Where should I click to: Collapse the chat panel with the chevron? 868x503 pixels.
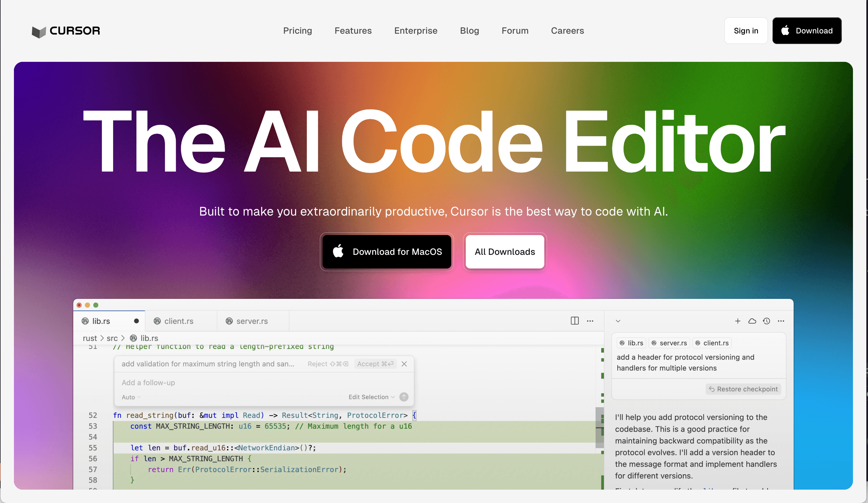click(x=618, y=321)
